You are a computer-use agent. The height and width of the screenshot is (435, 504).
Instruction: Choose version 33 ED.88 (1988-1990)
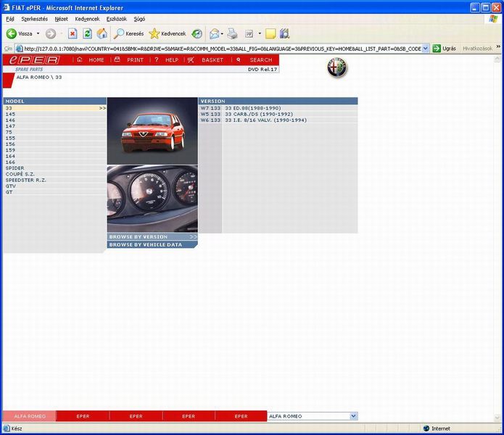coord(278,108)
